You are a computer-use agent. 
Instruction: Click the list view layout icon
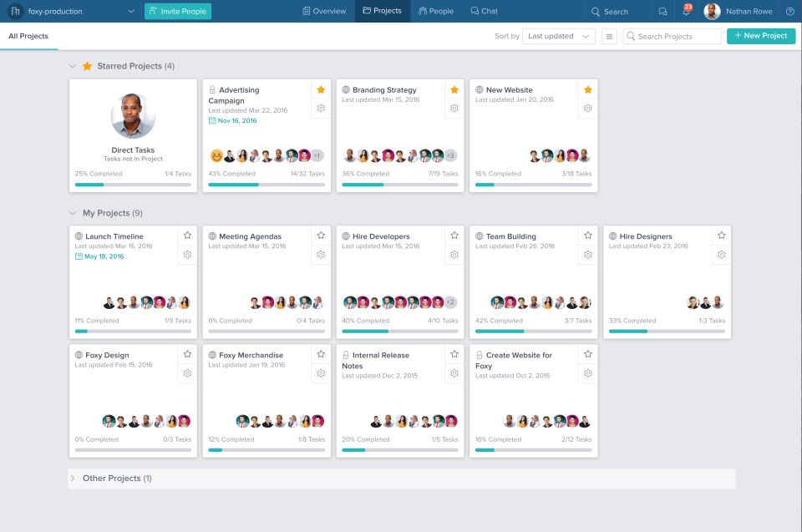(x=609, y=36)
